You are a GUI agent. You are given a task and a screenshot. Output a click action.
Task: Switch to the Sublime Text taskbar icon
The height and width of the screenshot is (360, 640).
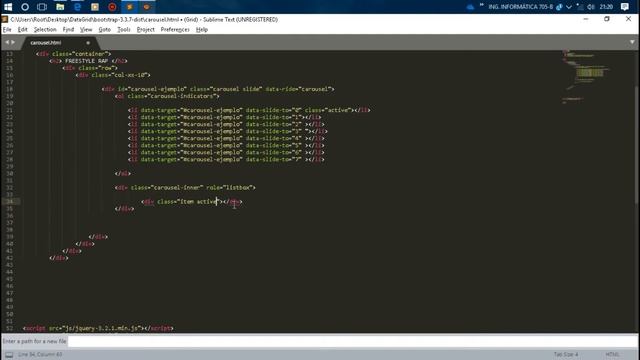(x=130, y=7)
